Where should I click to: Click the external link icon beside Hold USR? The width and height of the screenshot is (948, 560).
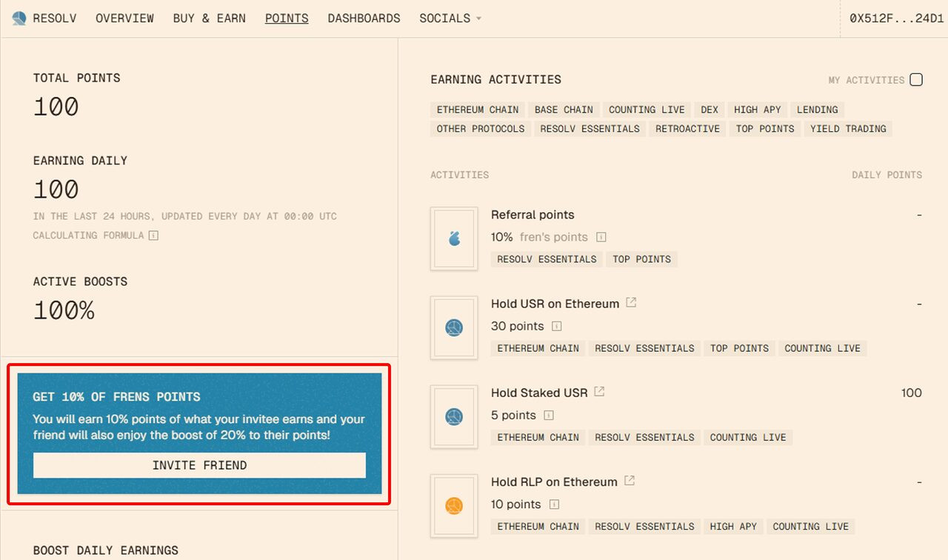click(x=630, y=302)
